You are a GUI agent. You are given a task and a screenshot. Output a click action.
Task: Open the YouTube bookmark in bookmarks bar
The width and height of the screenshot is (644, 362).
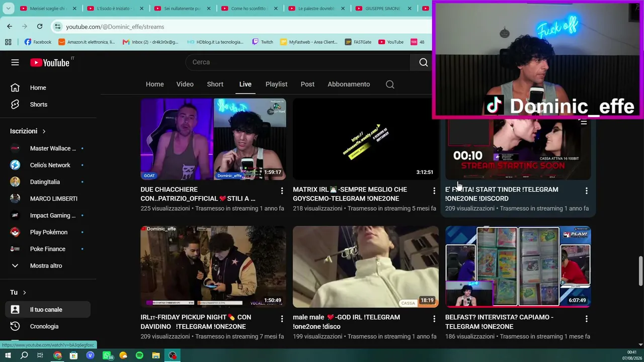click(391, 42)
